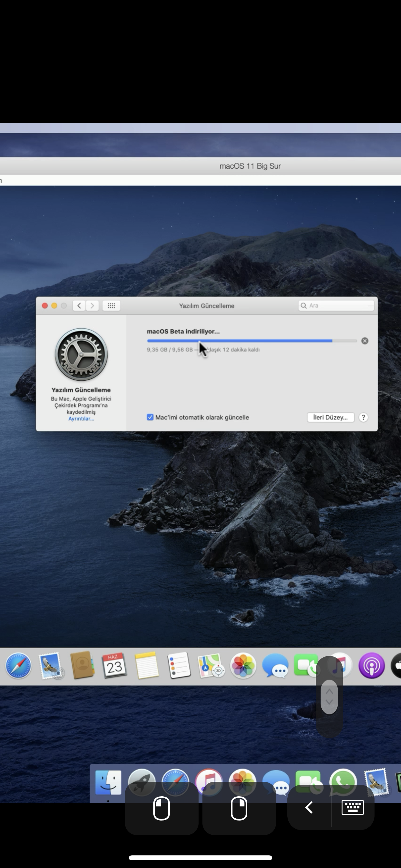Tap the left mouse click overlay button
The height and width of the screenshot is (868, 401).
[x=161, y=808]
